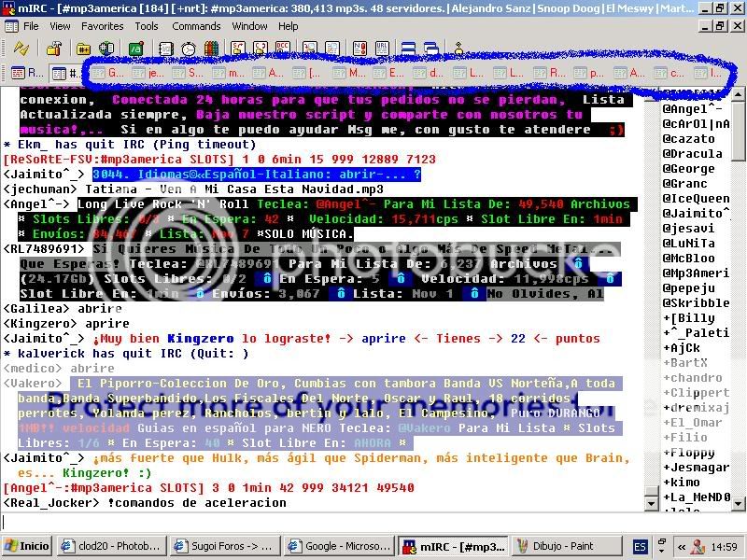
Task: Select +Floppy in the nick list
Action: pyautogui.click(x=689, y=453)
